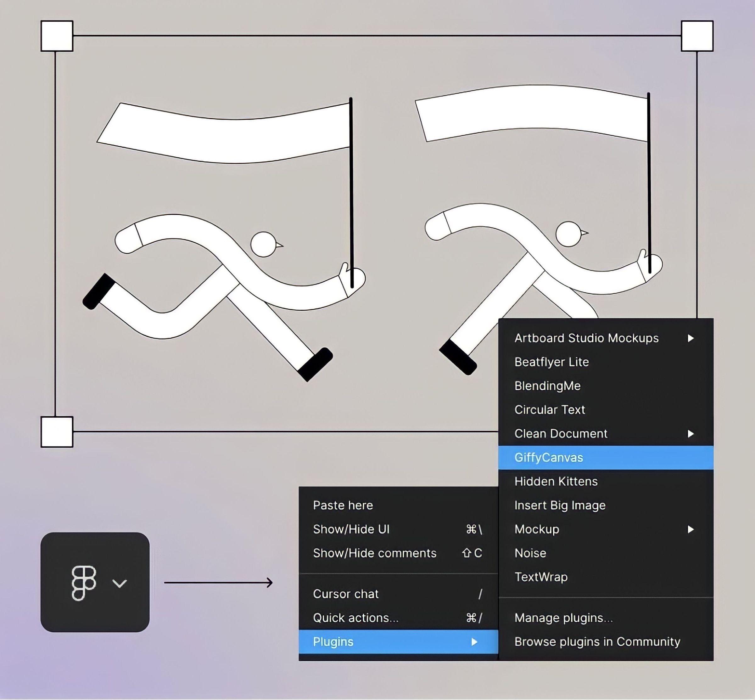The image size is (755, 700).
Task: Click the bottom-left selection resize handle
Action: 57,432
